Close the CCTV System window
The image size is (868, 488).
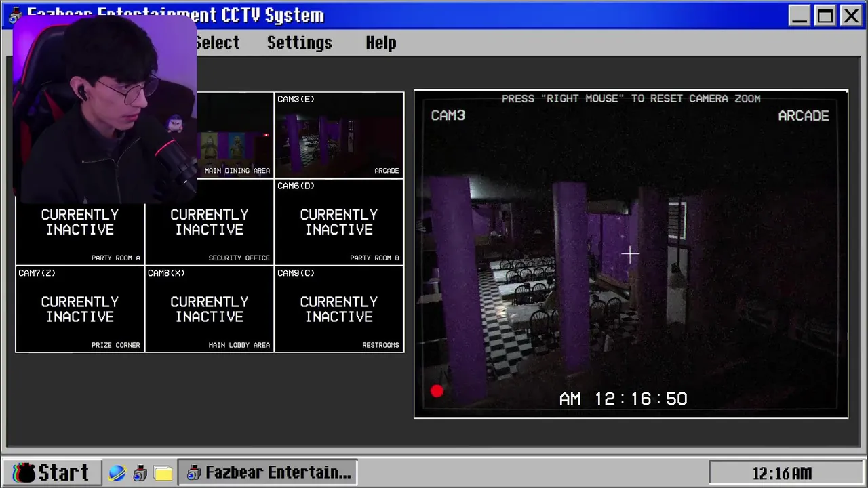point(850,16)
